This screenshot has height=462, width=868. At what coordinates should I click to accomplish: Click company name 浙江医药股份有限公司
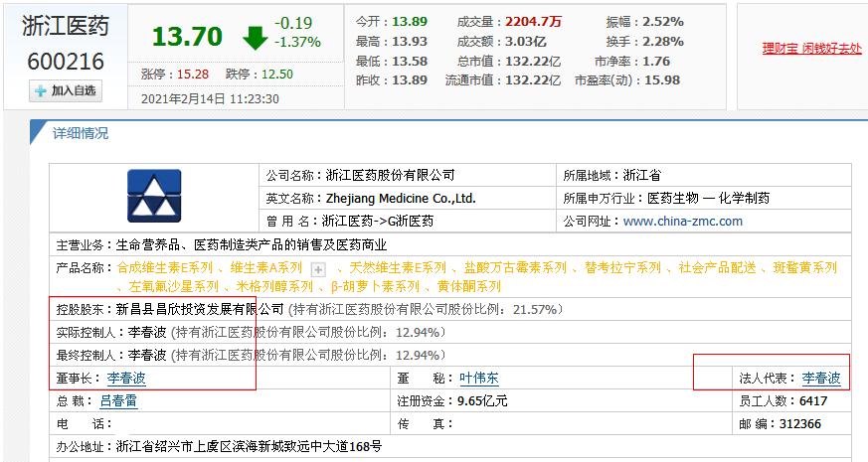[391, 176]
